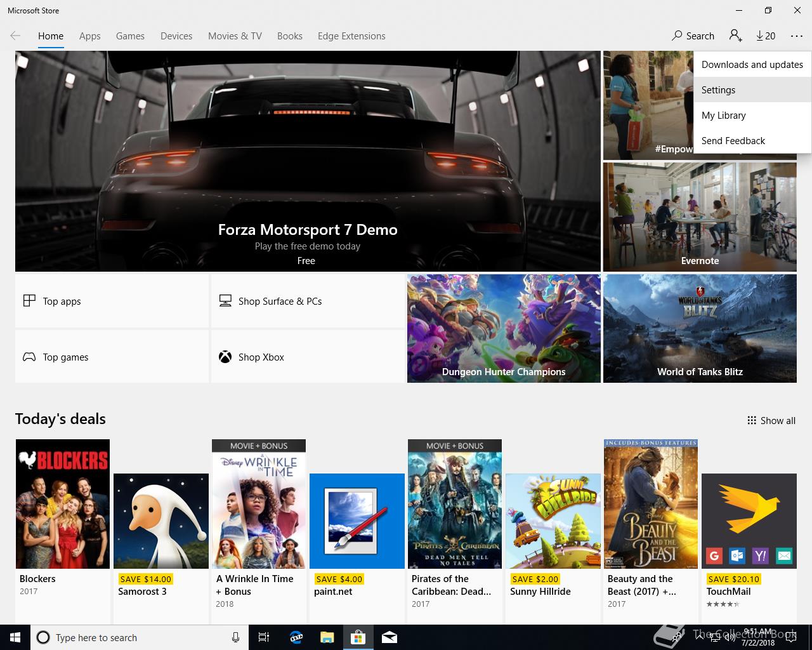Click the SAVE $14.00 badge
The image size is (812, 650).
coord(145,579)
